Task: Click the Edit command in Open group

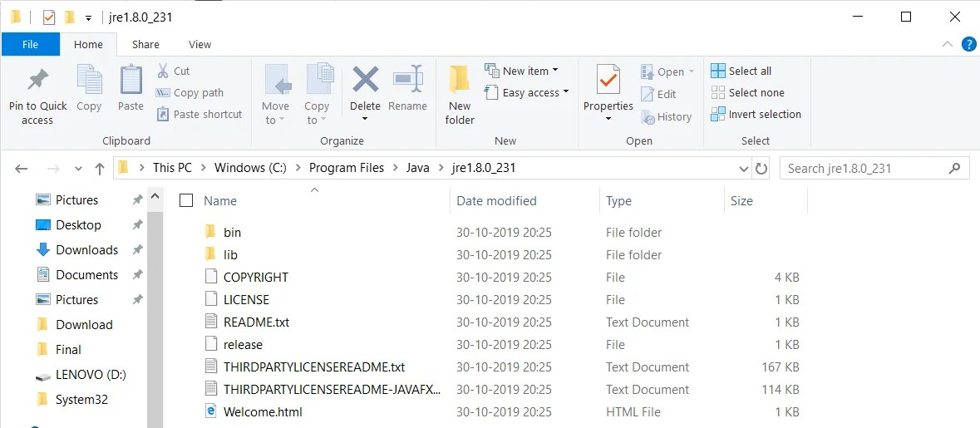Action: [659, 95]
